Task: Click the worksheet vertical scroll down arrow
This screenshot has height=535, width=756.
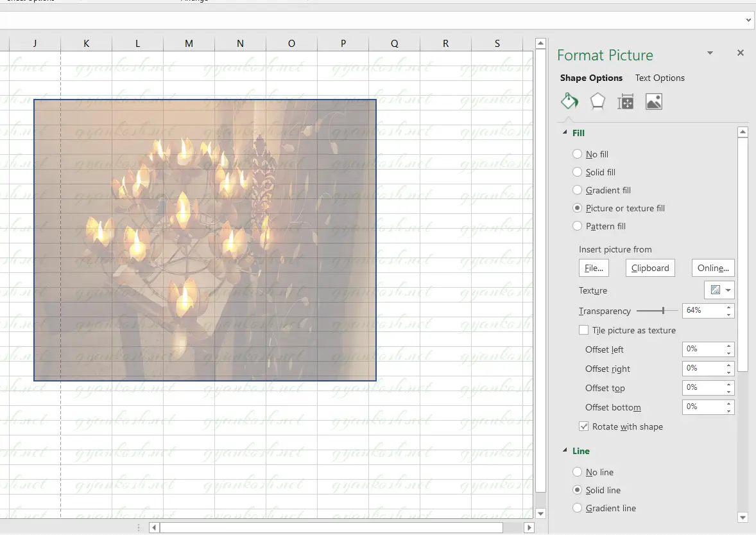Action: pyautogui.click(x=540, y=514)
